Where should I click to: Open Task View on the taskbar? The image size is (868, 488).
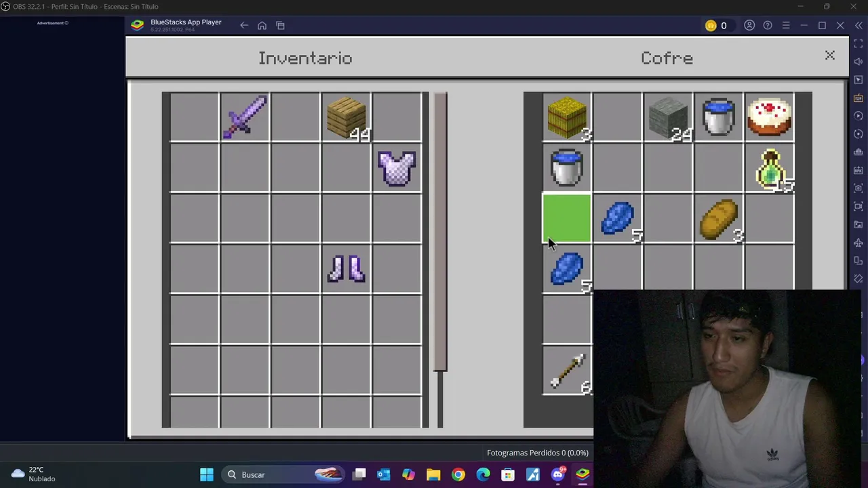tap(359, 474)
